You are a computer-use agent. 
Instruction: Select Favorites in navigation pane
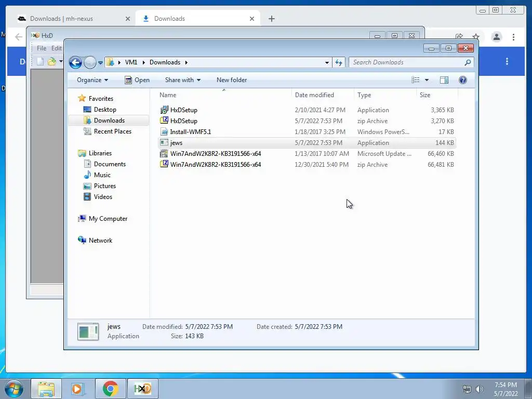(101, 99)
